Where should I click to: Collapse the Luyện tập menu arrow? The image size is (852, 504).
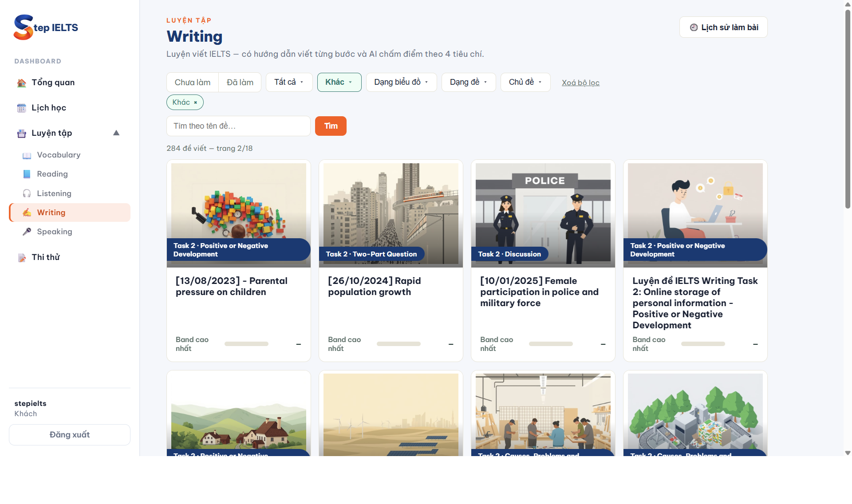click(116, 133)
